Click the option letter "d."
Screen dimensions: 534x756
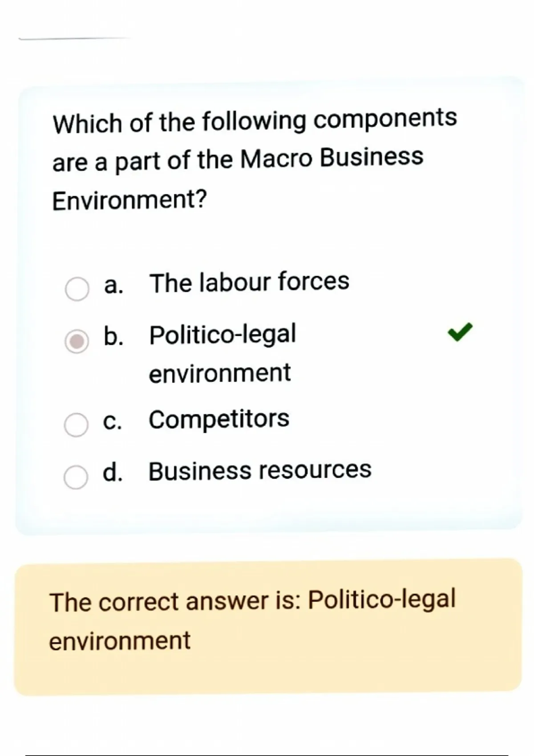point(113,472)
